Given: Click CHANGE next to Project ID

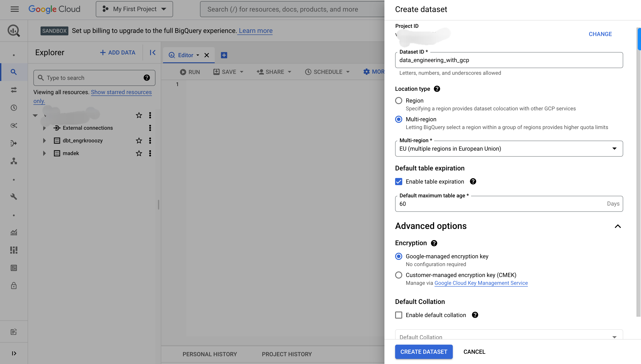Looking at the screenshot, I should point(600,34).
